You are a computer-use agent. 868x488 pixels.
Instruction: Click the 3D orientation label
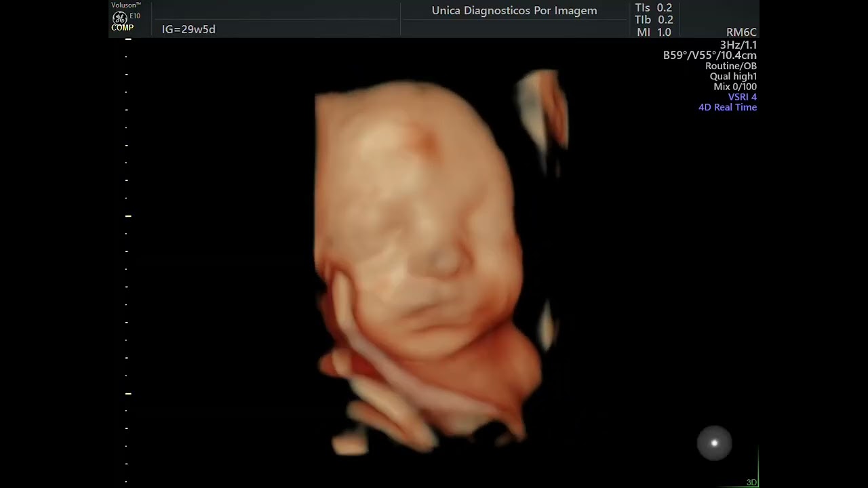tap(751, 483)
